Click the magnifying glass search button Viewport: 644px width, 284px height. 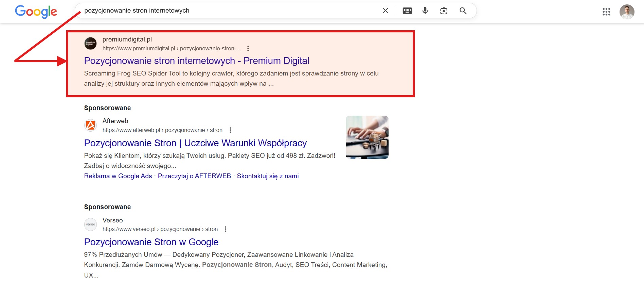tap(463, 11)
